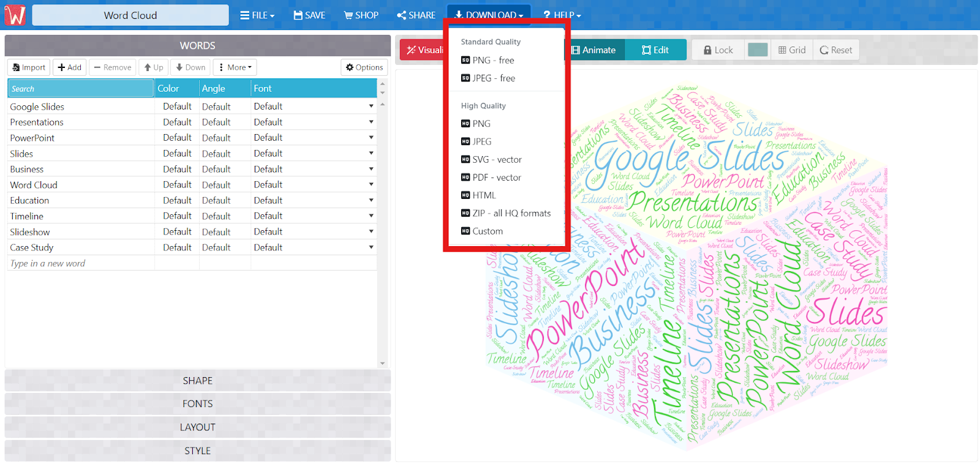The height and width of the screenshot is (464, 980).
Task: Click the Reset button
Action: 836,50
